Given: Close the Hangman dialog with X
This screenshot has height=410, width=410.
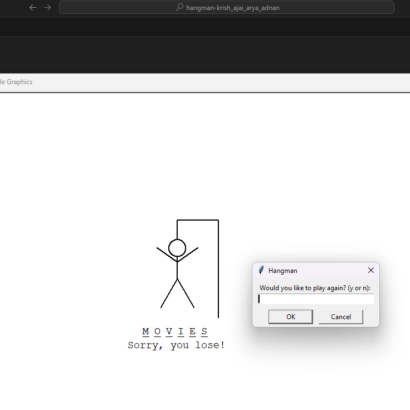Looking at the screenshot, I should (371, 270).
